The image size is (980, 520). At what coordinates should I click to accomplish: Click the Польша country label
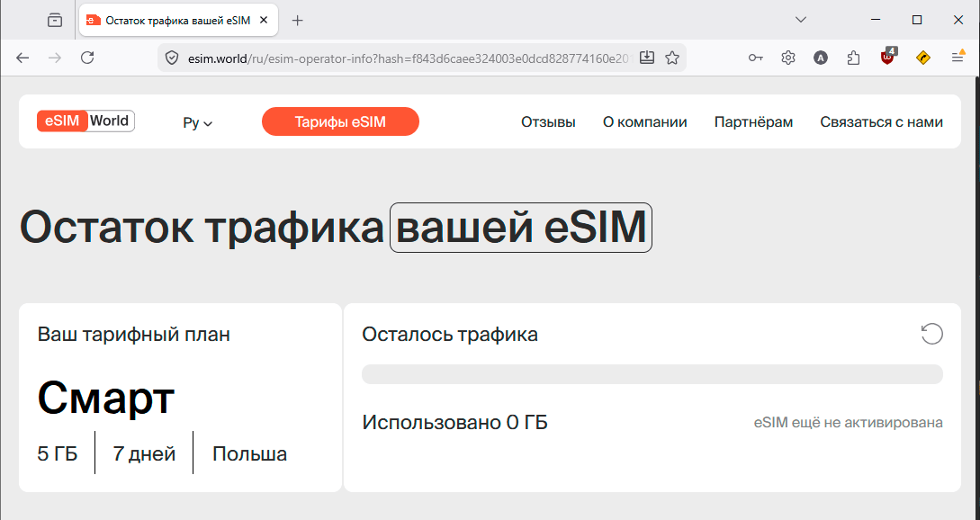click(249, 453)
